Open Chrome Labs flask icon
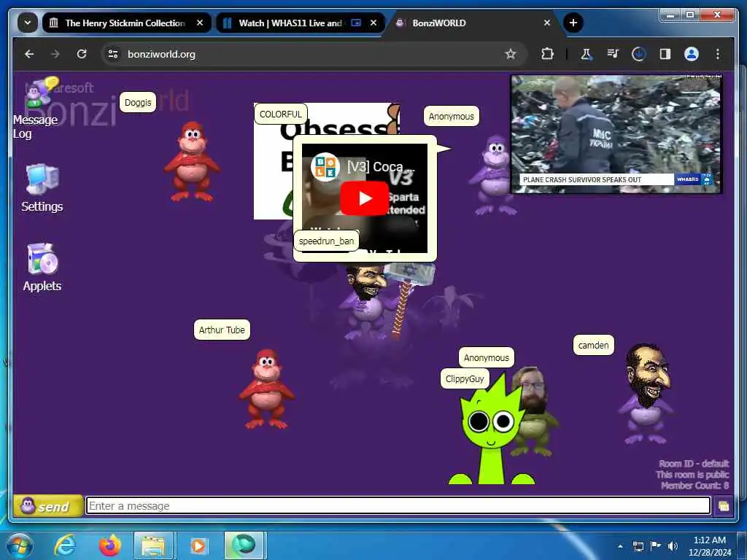747x560 pixels. [586, 54]
